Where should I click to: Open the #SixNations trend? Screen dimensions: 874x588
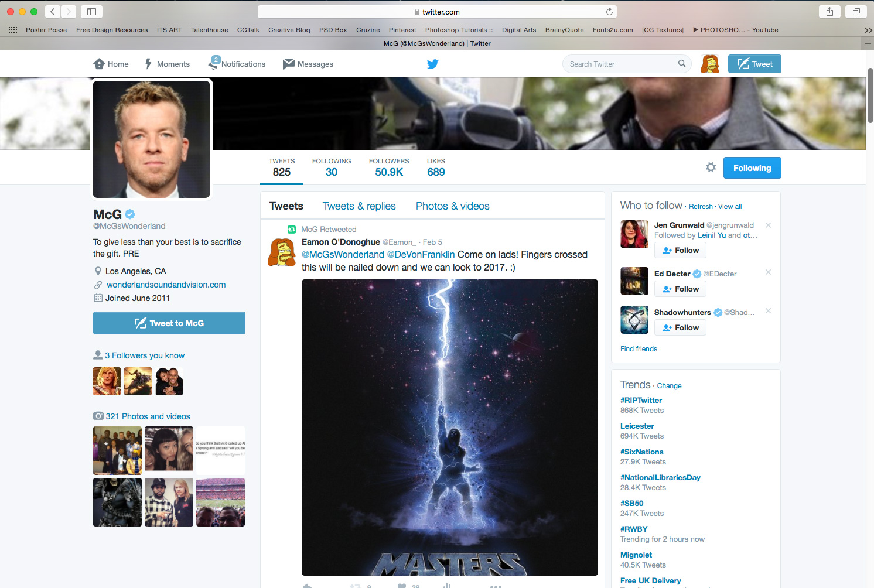point(642,452)
